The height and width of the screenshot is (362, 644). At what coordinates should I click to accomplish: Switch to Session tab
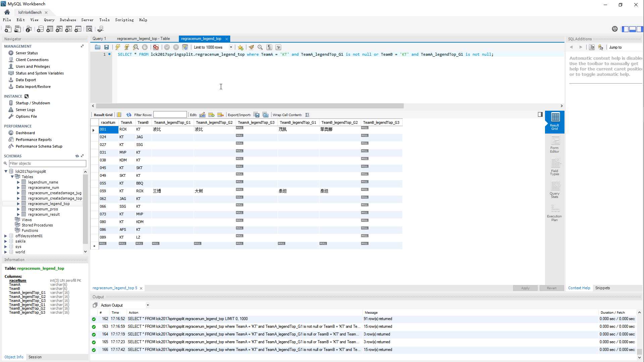click(x=35, y=357)
